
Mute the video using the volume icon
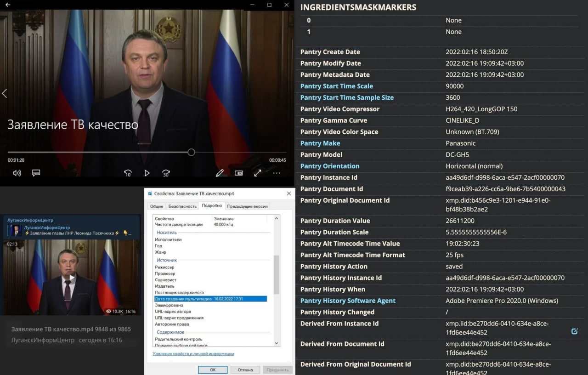17,173
